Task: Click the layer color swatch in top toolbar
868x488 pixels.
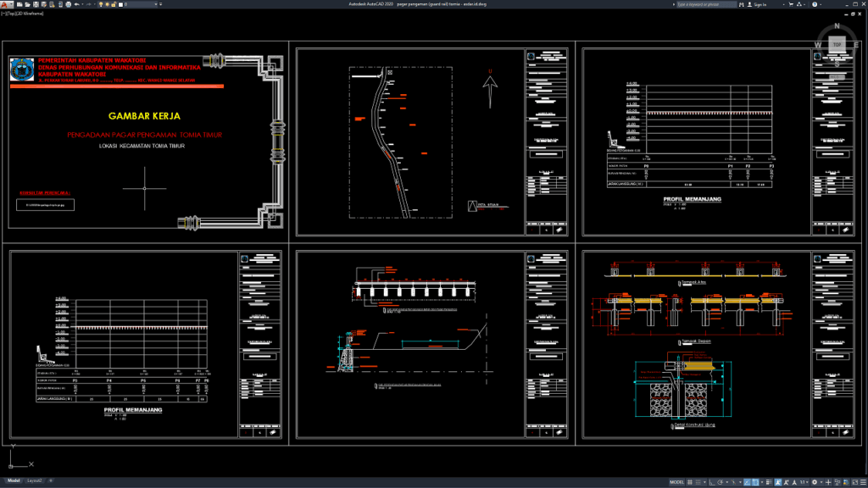Action: 121,5
